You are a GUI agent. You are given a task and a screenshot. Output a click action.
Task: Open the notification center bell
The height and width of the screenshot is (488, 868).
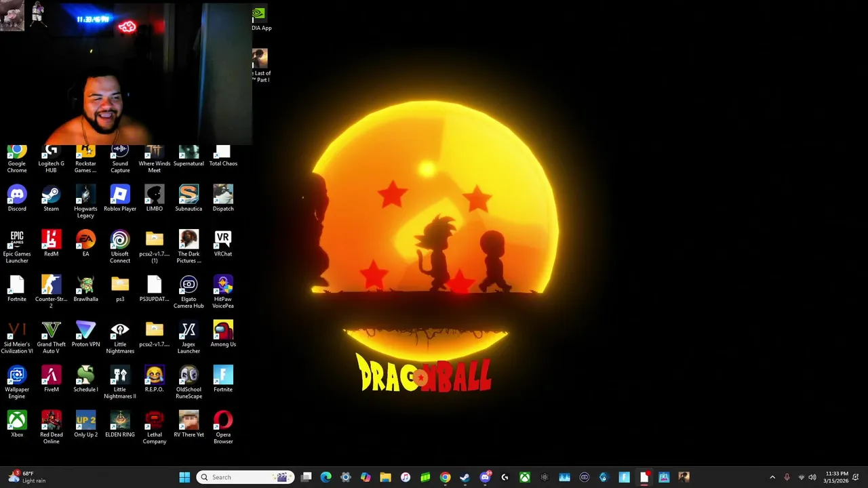(856, 477)
